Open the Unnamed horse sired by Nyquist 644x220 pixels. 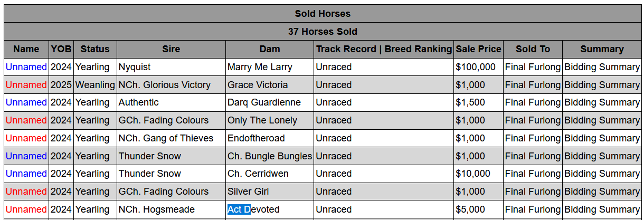pyautogui.click(x=26, y=67)
